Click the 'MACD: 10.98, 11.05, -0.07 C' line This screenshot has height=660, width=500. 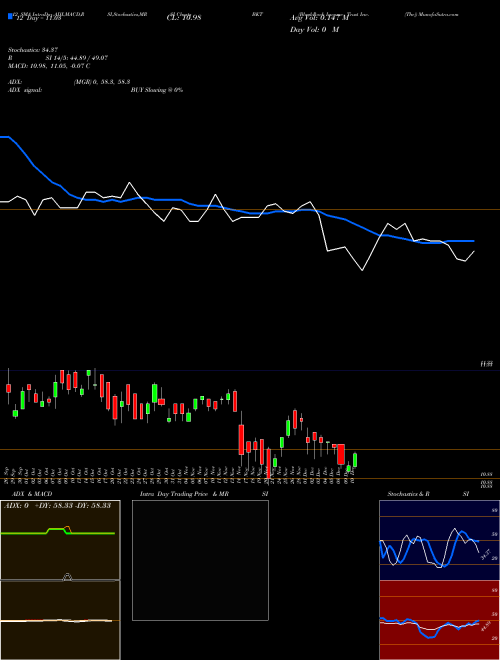tap(49, 66)
